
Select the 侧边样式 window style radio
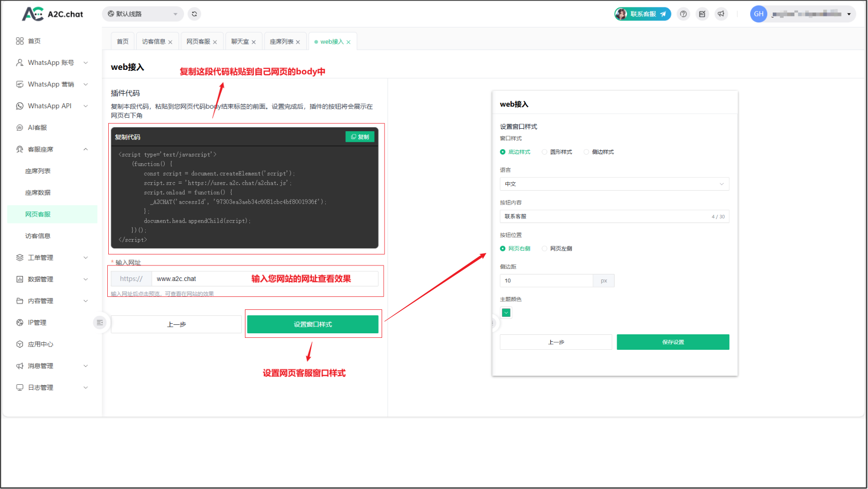pos(587,152)
